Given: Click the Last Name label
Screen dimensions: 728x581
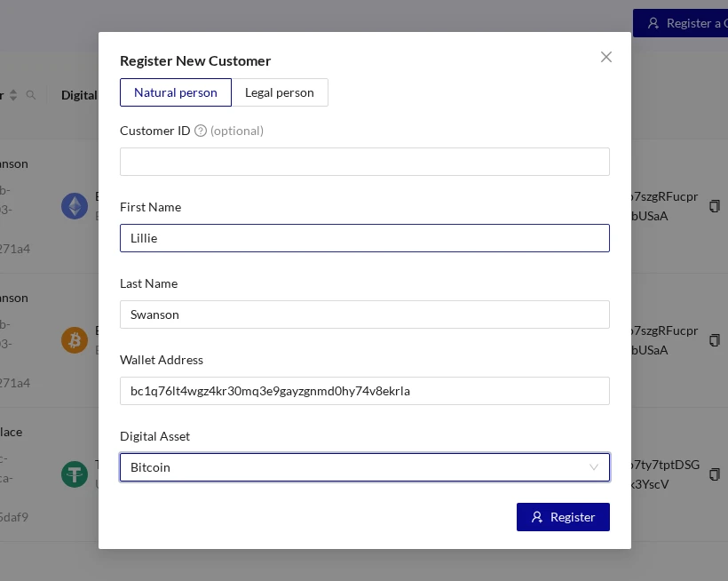Looking at the screenshot, I should (x=148, y=283).
